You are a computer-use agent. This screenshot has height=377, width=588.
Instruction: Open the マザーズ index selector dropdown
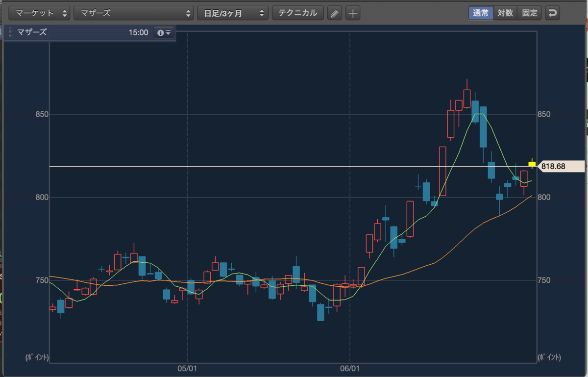point(134,13)
